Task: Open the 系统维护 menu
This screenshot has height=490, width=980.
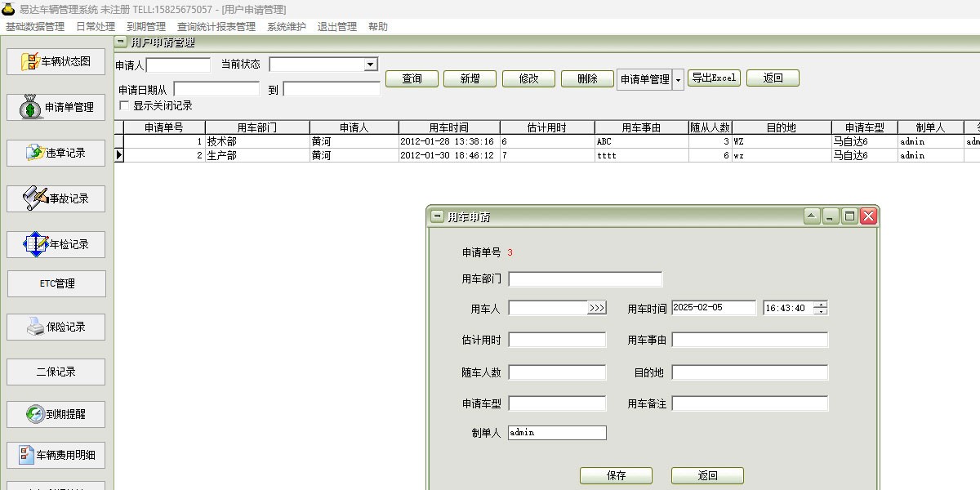Action: click(287, 27)
